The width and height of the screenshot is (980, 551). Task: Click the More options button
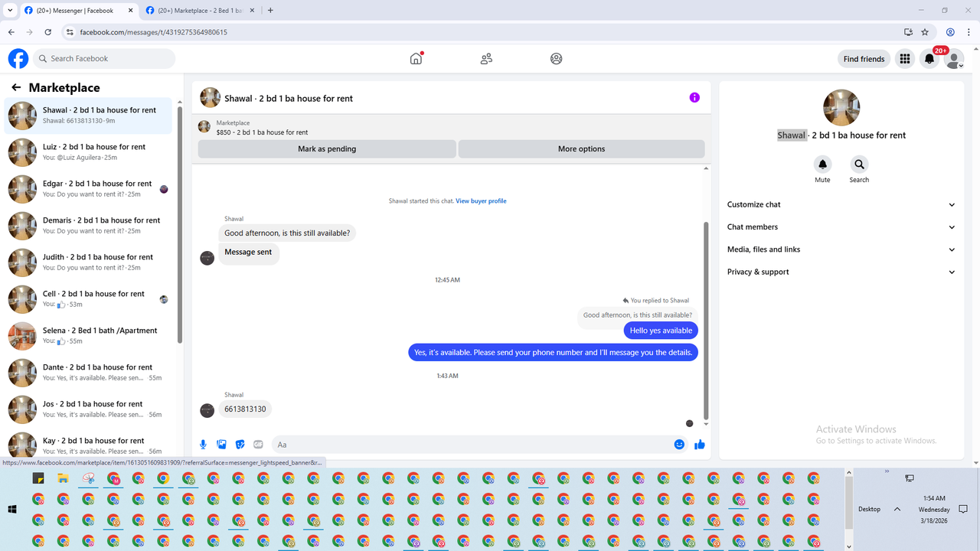tap(581, 148)
